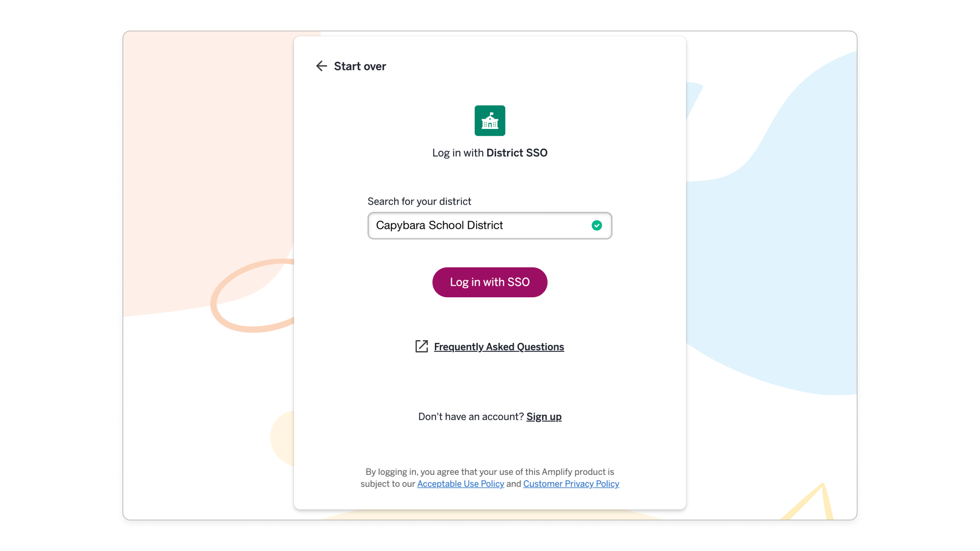
Task: Click the verification badge inside the search box
Action: point(596,225)
